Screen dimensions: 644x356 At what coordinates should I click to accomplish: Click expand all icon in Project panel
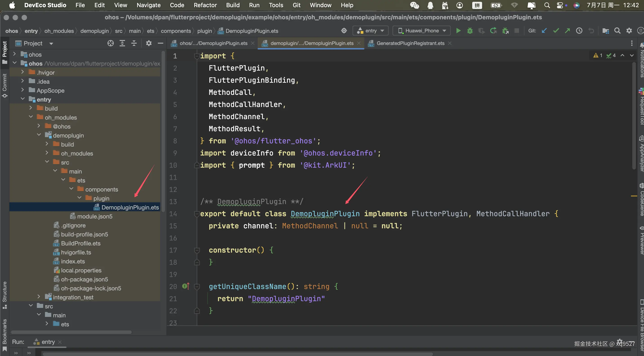[x=122, y=43]
